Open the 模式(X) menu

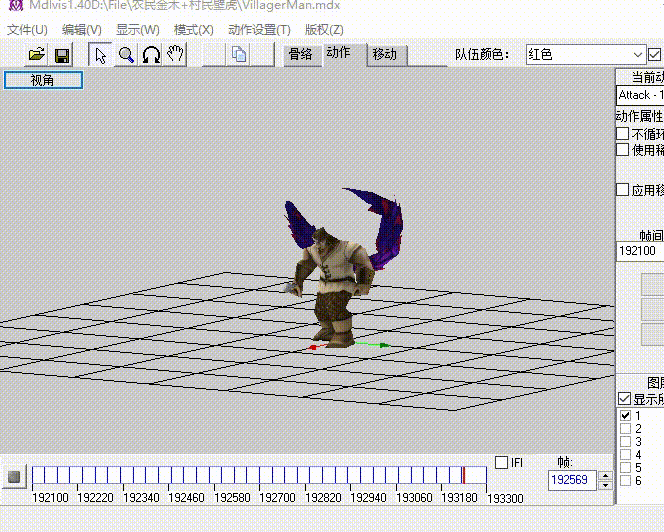point(194,30)
